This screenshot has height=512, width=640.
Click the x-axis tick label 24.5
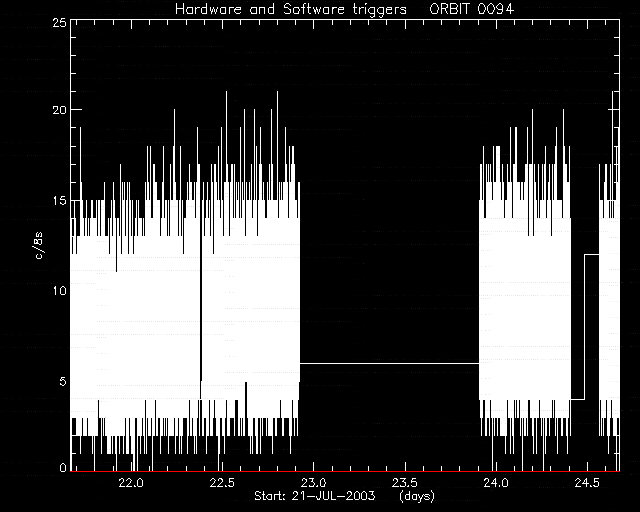point(587,483)
